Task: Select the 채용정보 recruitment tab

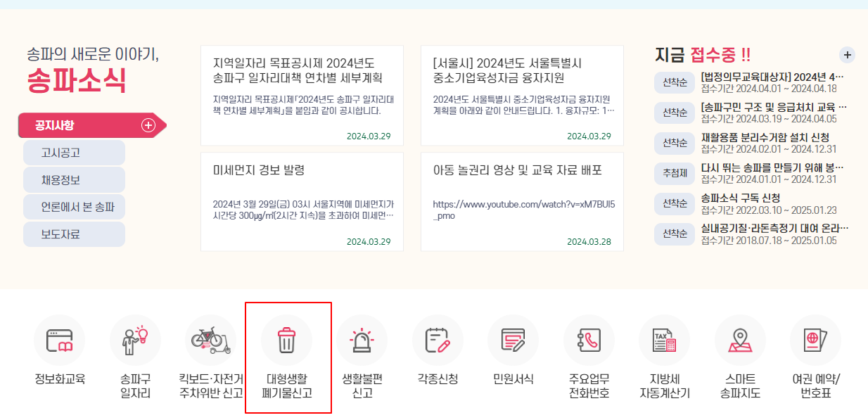Action: pos(73,179)
